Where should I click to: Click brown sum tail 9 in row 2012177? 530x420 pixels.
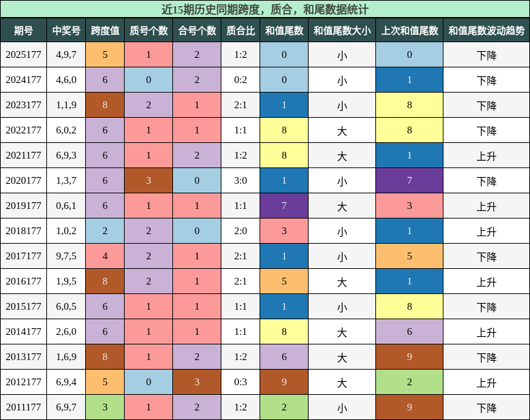coord(284,382)
